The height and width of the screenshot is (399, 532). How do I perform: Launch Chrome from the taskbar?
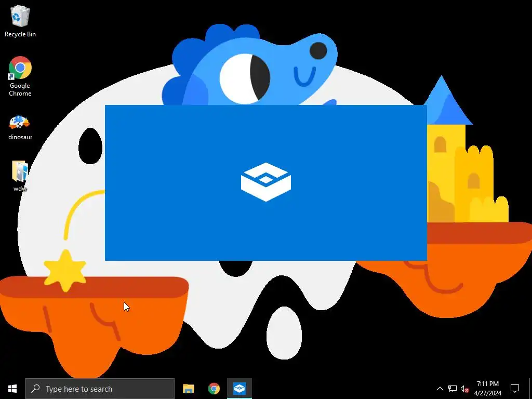coord(214,389)
